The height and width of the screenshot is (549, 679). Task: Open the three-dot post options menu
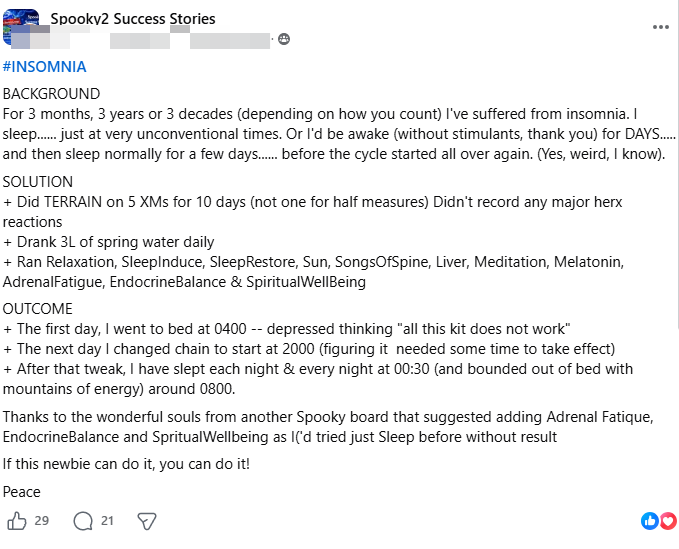pos(660,27)
